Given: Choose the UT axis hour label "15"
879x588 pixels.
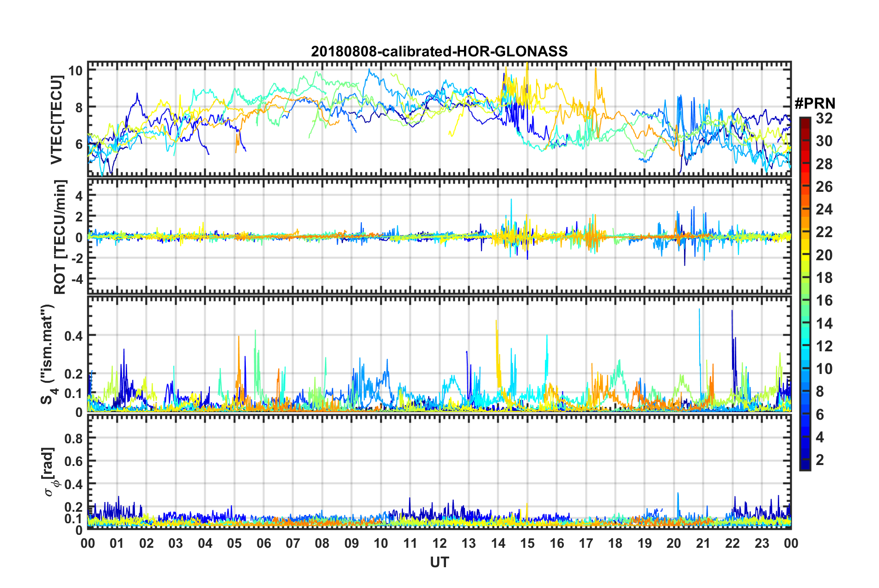Looking at the screenshot, I should click(x=527, y=543).
